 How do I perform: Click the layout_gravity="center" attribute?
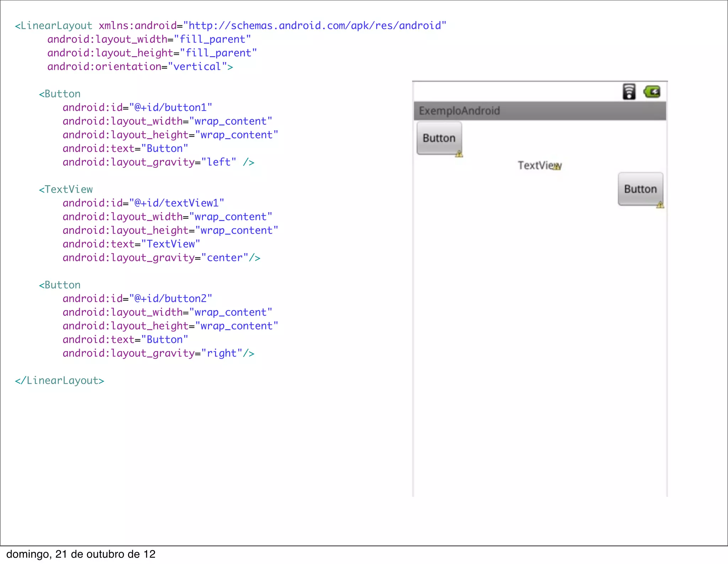[x=155, y=258]
